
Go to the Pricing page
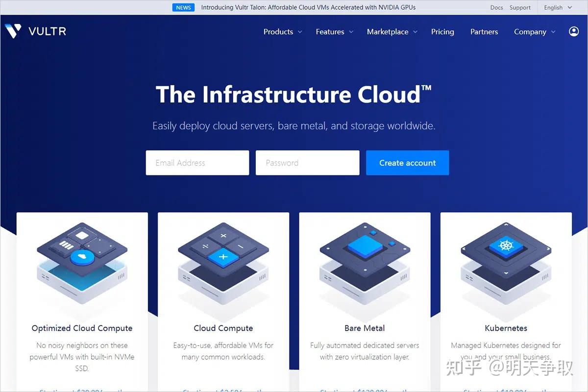442,32
